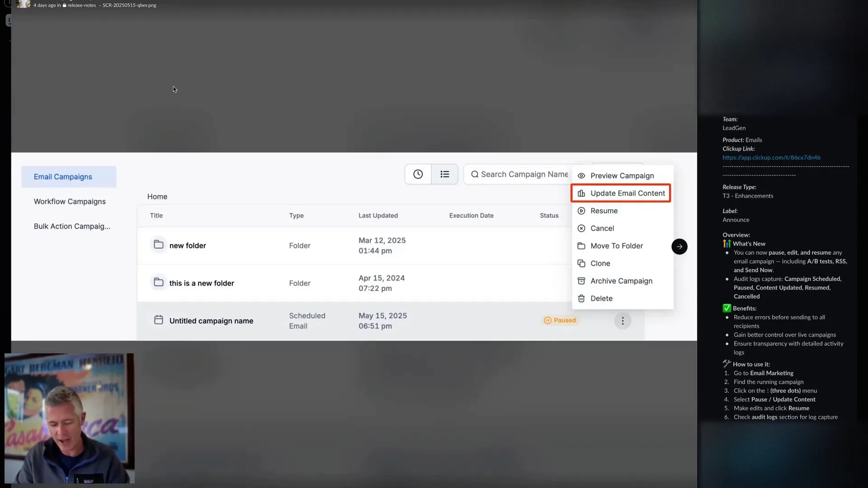Click the trash icon beside Delete
868x488 pixels.
coord(581,299)
